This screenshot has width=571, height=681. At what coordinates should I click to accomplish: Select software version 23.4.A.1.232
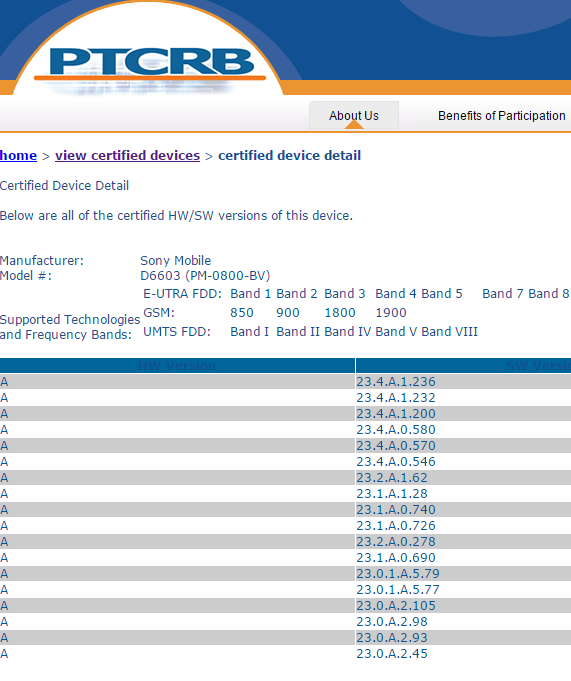(396, 397)
